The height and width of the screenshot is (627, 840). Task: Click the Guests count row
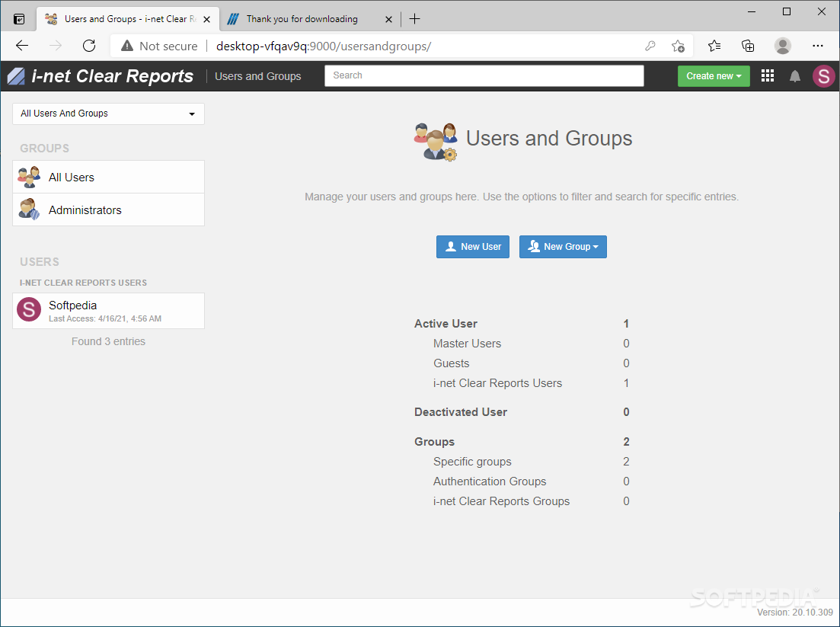click(x=531, y=363)
